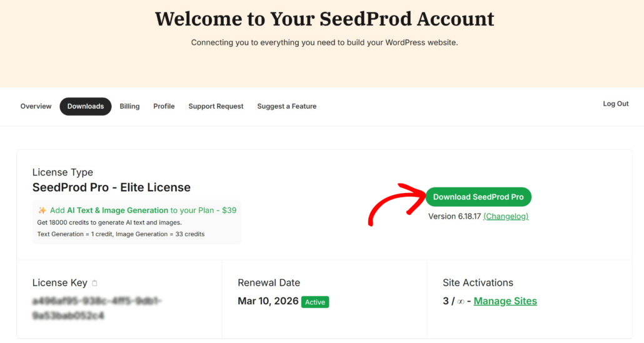Open the Overview tab
Screen dimensions: 644x343
[x=36, y=106]
